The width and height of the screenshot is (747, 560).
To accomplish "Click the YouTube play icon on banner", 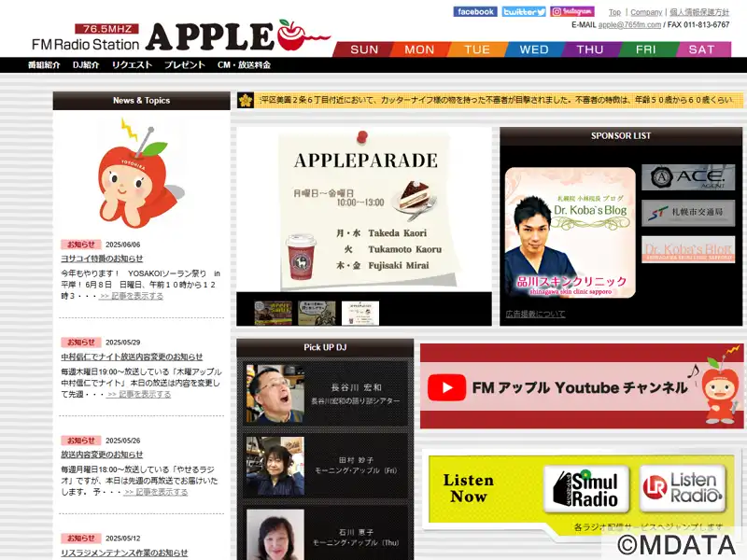I will [x=446, y=387].
